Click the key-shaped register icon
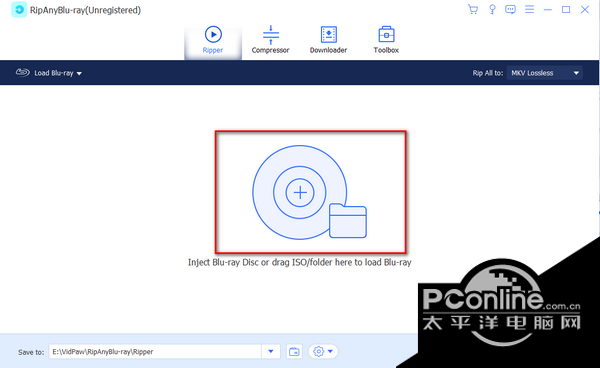600x368 pixels. 492,10
